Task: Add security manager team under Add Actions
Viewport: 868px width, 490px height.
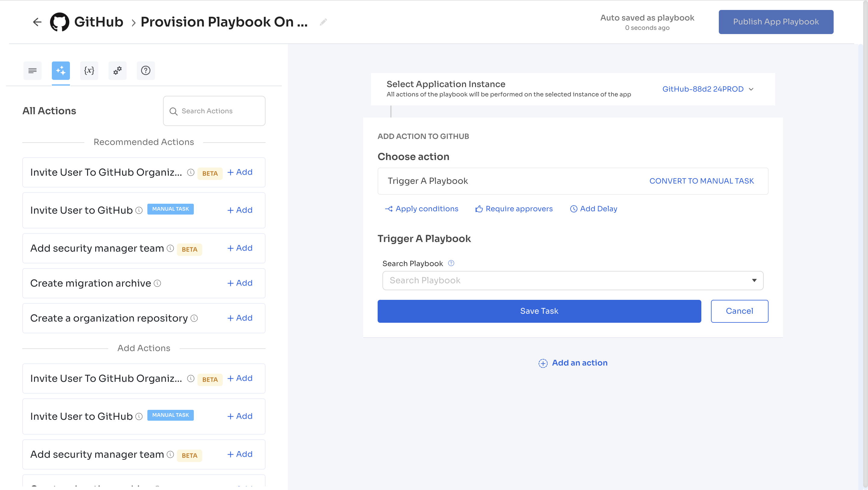Action: click(x=240, y=455)
